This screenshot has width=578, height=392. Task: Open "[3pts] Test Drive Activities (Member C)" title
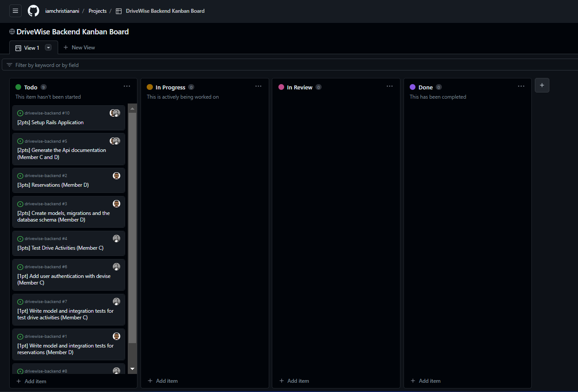tap(60, 248)
